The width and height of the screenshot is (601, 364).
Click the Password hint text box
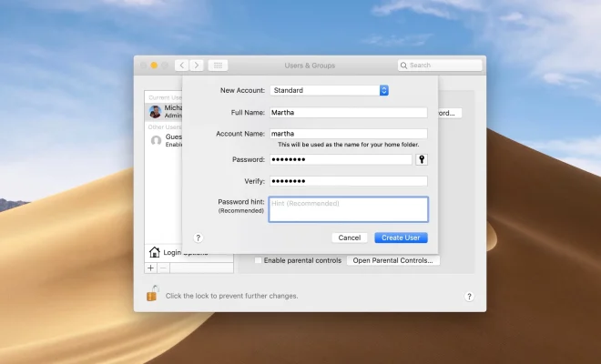click(x=349, y=209)
